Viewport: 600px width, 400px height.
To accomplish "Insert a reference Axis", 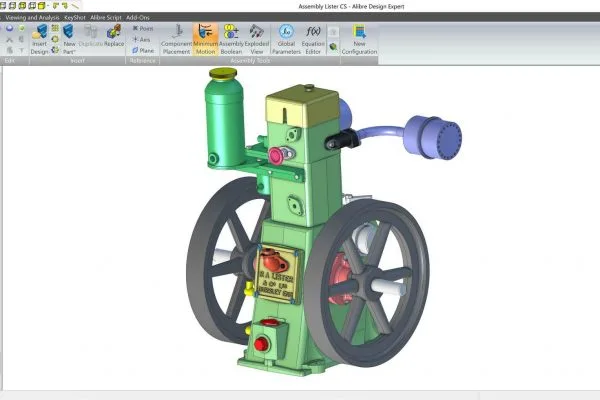I will [x=141, y=39].
